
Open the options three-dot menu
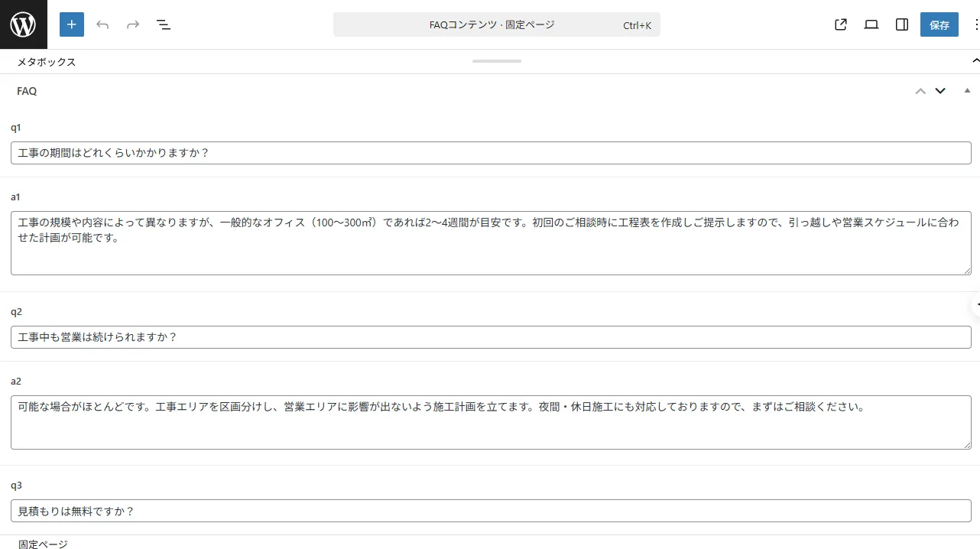tap(975, 24)
